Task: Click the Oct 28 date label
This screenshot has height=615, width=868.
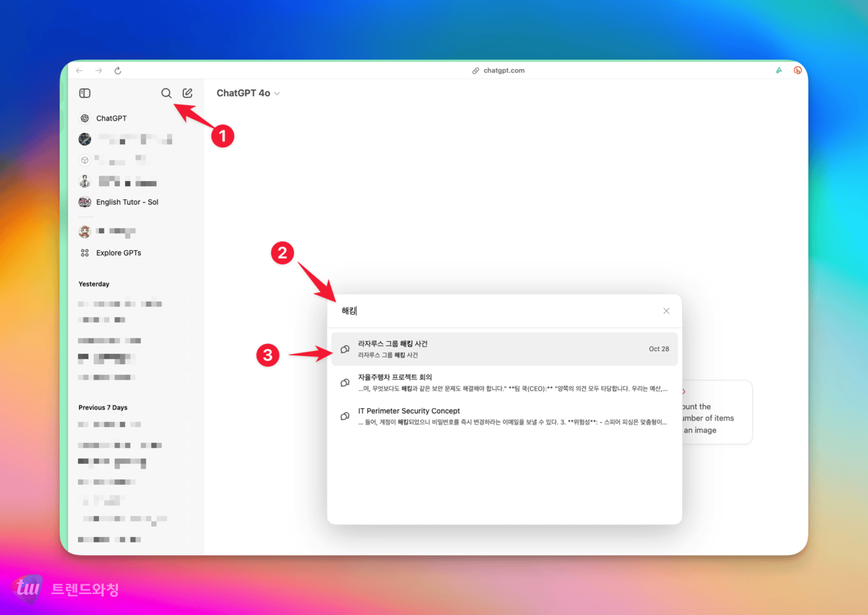Action: [659, 349]
